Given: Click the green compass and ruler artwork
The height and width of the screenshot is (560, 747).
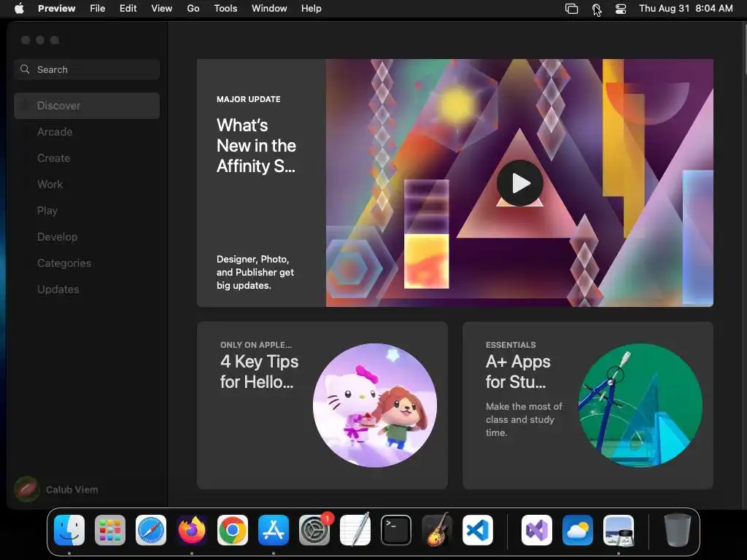Looking at the screenshot, I should pos(640,405).
